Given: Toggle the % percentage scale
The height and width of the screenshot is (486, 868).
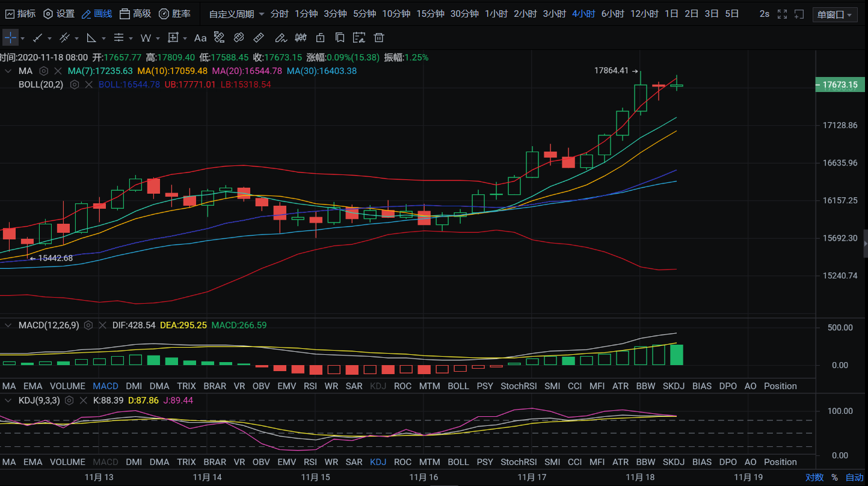Looking at the screenshot, I should pos(834,478).
